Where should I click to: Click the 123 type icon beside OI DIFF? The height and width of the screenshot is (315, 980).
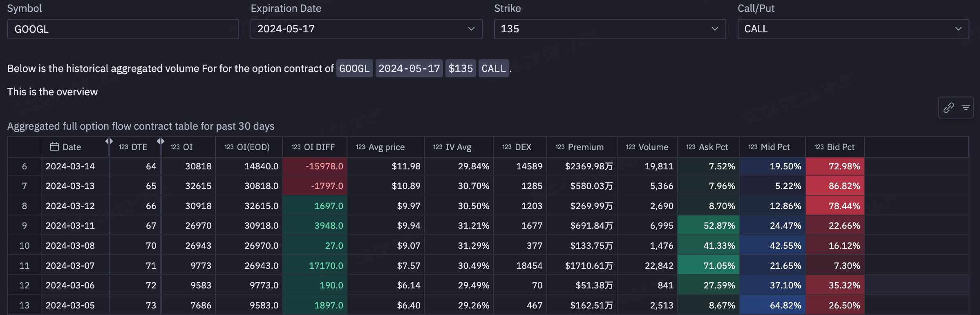296,147
